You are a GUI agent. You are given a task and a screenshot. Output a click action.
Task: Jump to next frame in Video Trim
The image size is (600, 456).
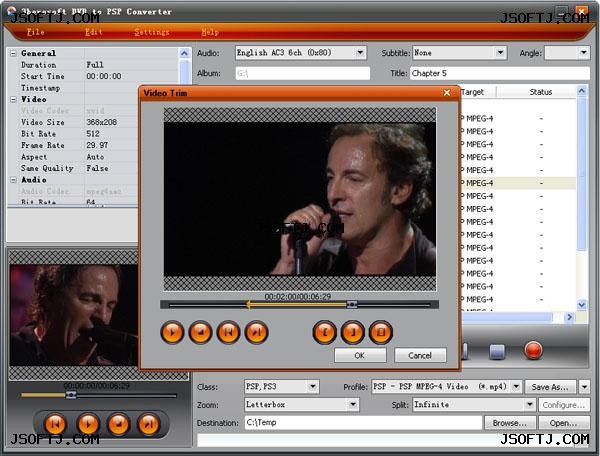256,332
